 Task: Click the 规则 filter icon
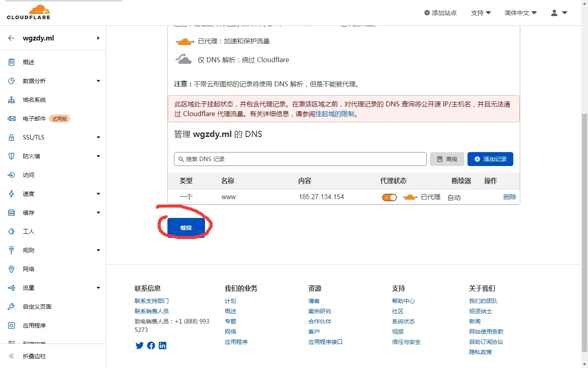[x=11, y=250]
